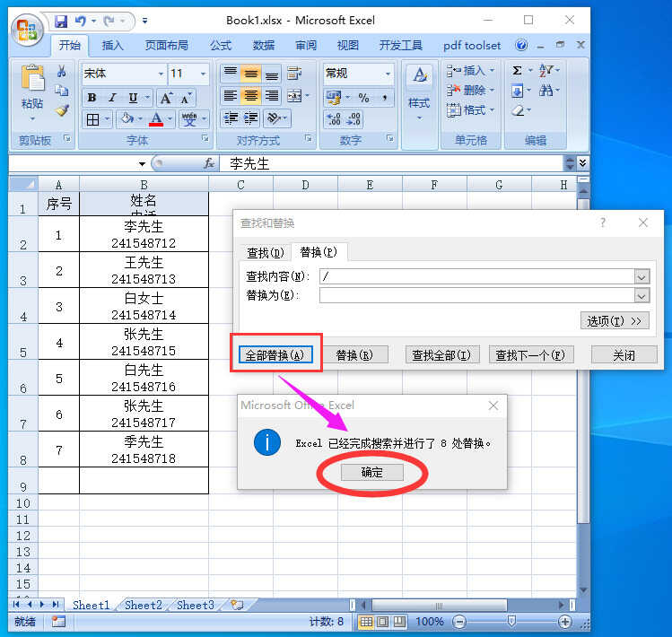The width and height of the screenshot is (672, 637).
Task: Select the Sheet2 worksheet tab
Action: click(144, 605)
